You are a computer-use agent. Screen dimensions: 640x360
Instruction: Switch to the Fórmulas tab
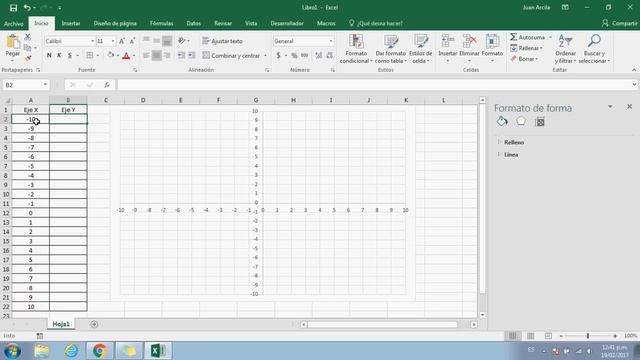click(161, 23)
